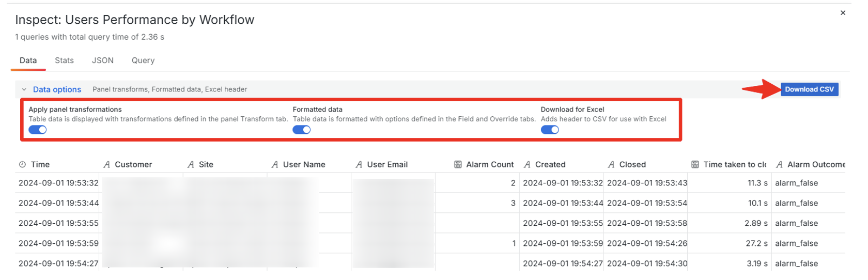Click the Closed column header
868x280 pixels.
[x=632, y=164]
